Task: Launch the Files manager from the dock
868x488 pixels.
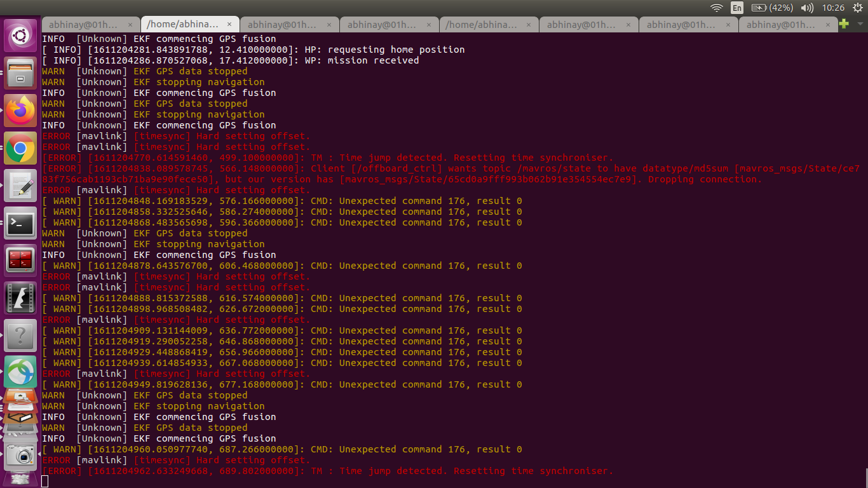Action: pyautogui.click(x=20, y=73)
